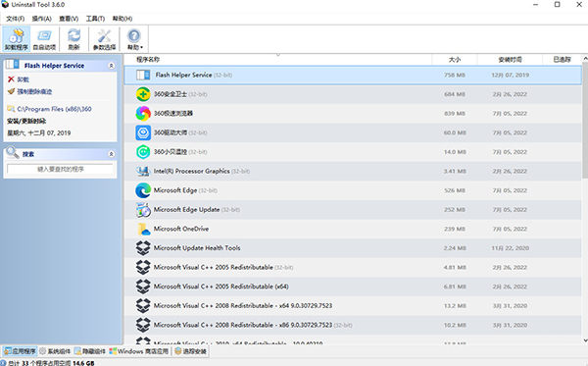Click the 758 MB size of Flash Helper Service
The image size is (588, 366).
455,76
